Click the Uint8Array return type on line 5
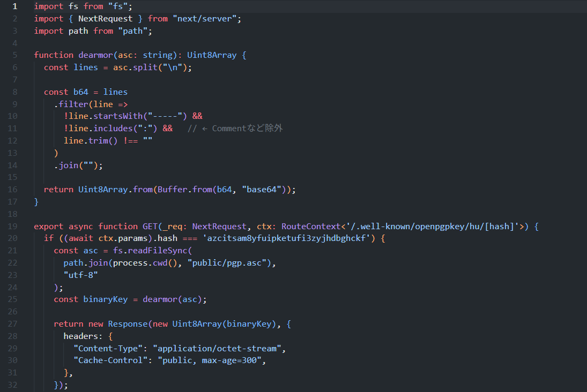The height and width of the screenshot is (392, 587). [x=212, y=55]
